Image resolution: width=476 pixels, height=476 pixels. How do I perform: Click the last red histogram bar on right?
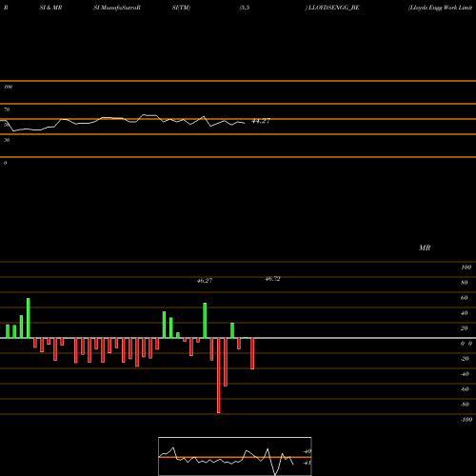(x=252, y=353)
